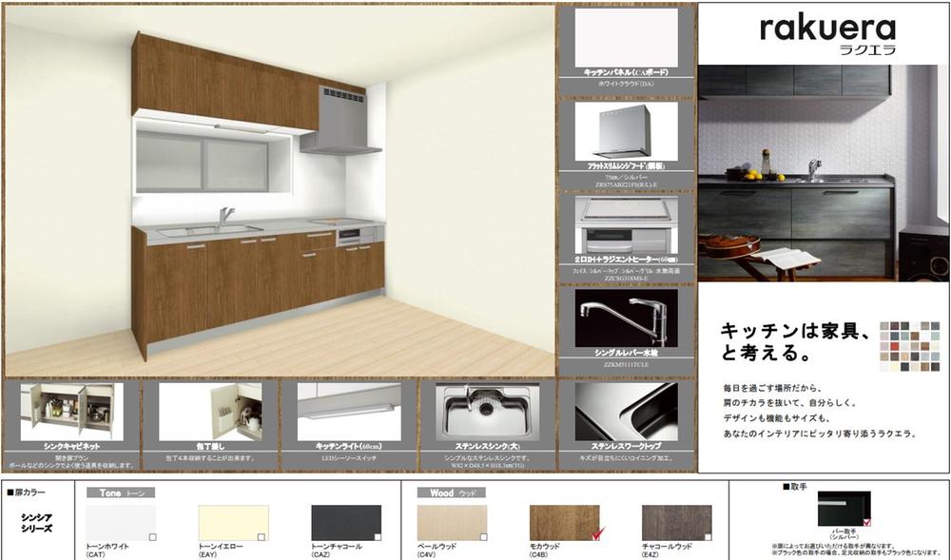Open the 包丁差し knife holder image
Viewport: 951px width, 560px height.
(x=210, y=412)
